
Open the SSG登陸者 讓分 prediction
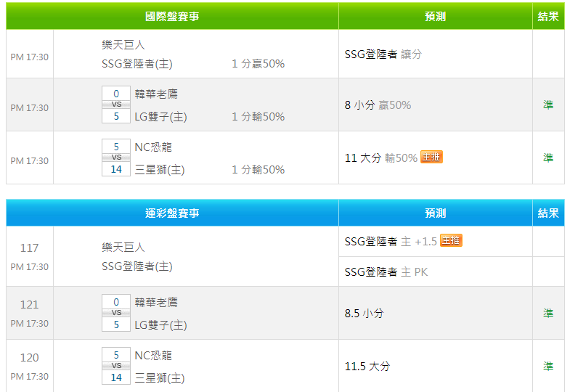click(383, 54)
